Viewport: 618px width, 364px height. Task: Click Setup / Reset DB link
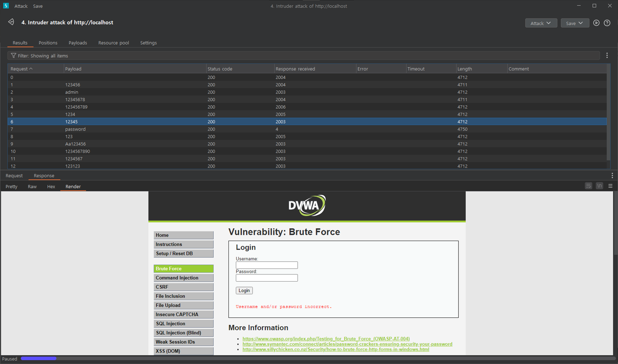pos(183,253)
